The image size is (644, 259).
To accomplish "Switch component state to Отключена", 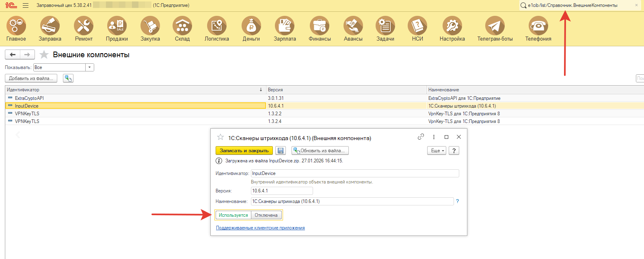I will pos(266,215).
